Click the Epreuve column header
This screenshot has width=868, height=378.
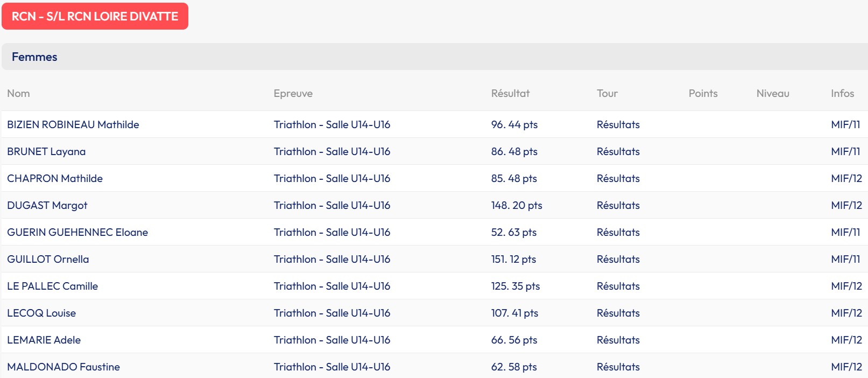[293, 93]
